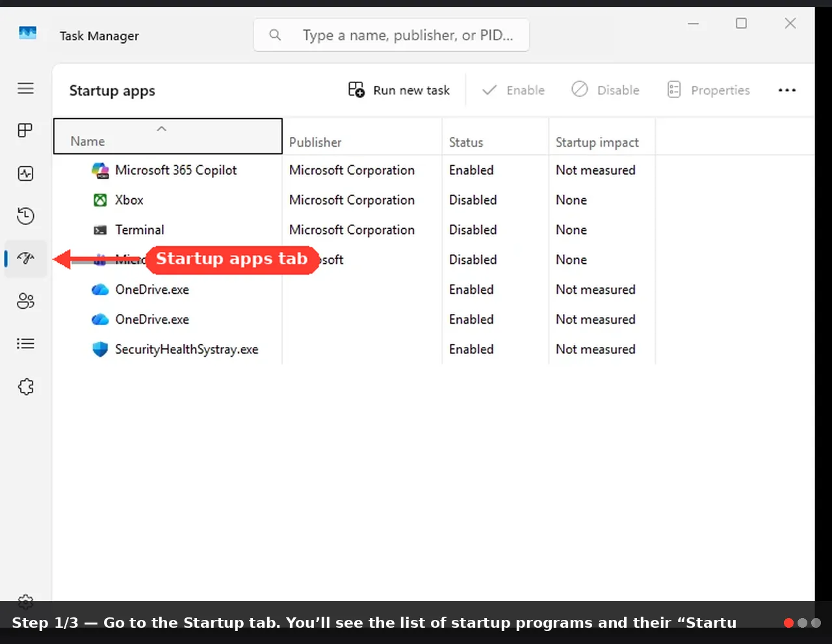
Task: Open the Details tab icon
Action: click(25, 344)
